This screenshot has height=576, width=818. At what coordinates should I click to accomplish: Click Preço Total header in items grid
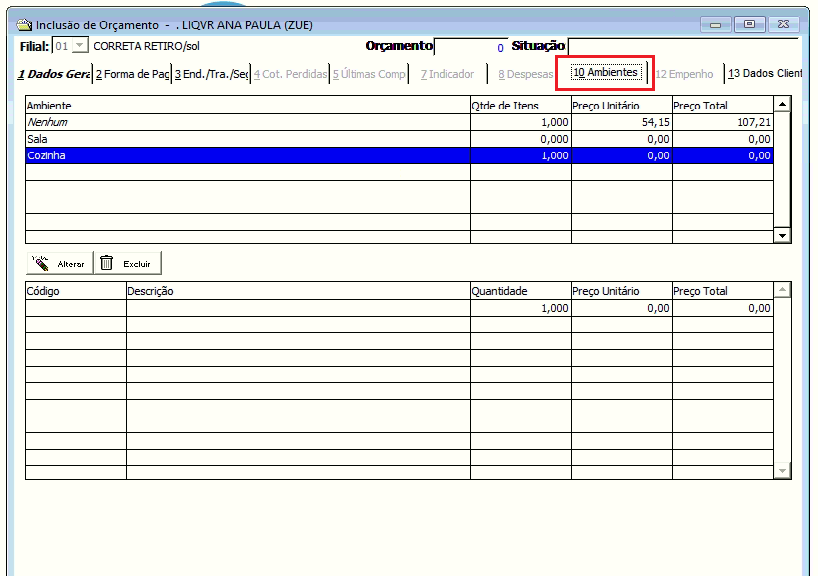pyautogui.click(x=723, y=291)
